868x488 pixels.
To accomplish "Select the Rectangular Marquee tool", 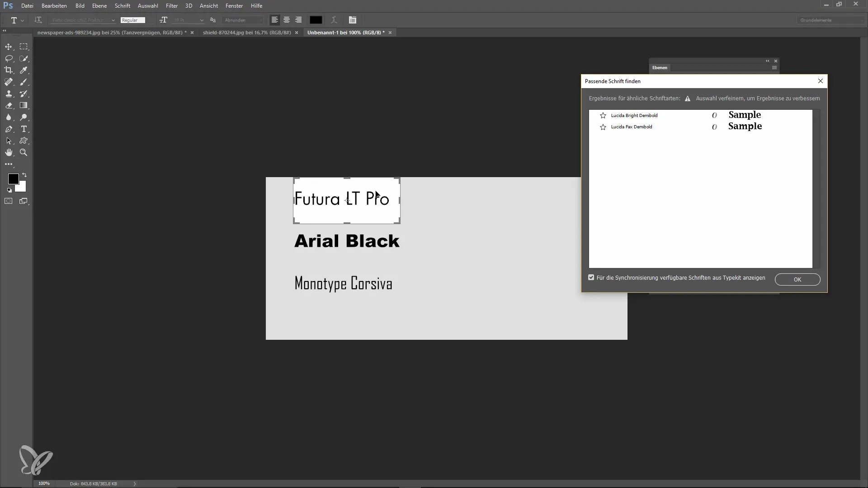I will click(24, 47).
